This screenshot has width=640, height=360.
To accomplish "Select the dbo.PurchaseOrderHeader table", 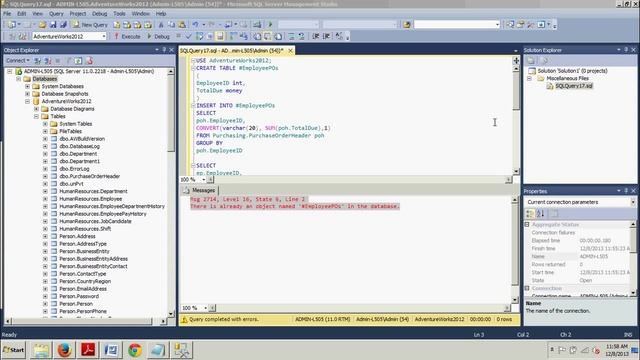I will [x=89, y=176].
